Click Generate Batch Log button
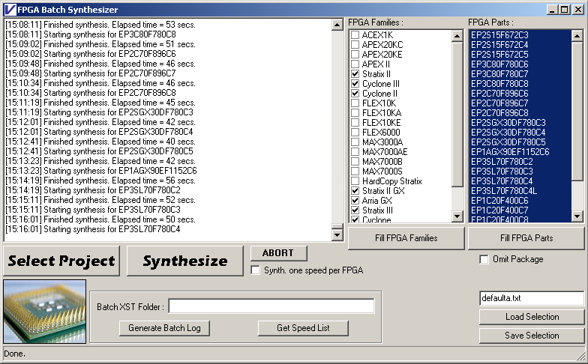 [x=164, y=328]
